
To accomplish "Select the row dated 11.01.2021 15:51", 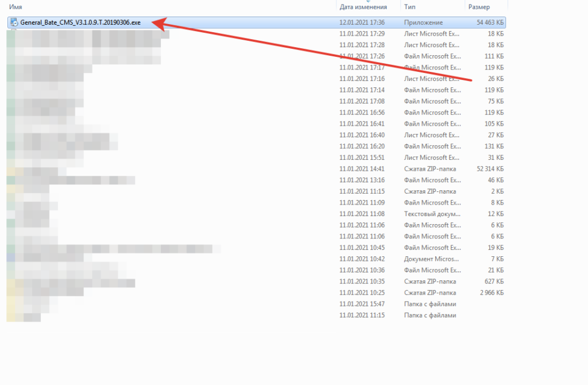I will 256,157.
